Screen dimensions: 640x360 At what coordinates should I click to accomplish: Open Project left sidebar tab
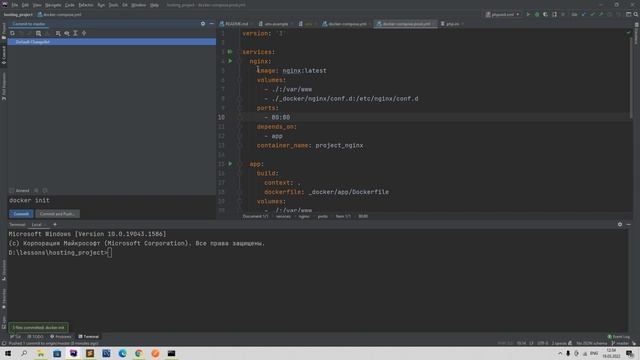[x=4, y=31]
